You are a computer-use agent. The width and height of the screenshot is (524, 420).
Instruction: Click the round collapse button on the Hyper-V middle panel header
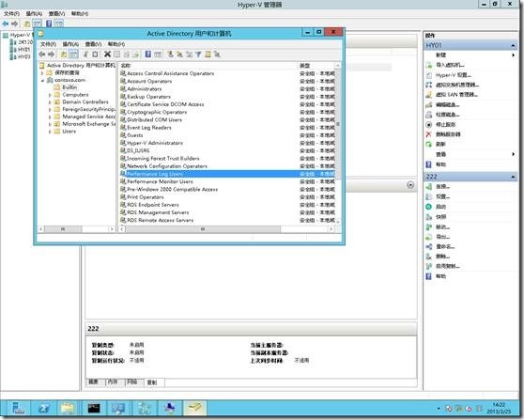coord(410,185)
